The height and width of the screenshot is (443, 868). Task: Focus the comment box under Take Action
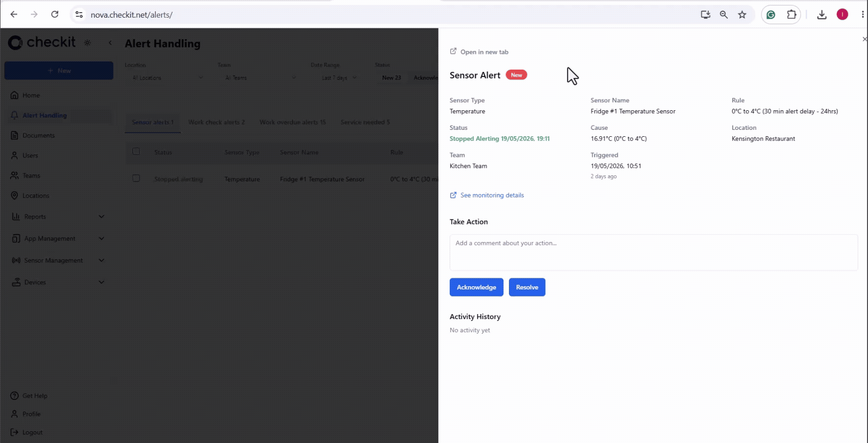pyautogui.click(x=653, y=252)
